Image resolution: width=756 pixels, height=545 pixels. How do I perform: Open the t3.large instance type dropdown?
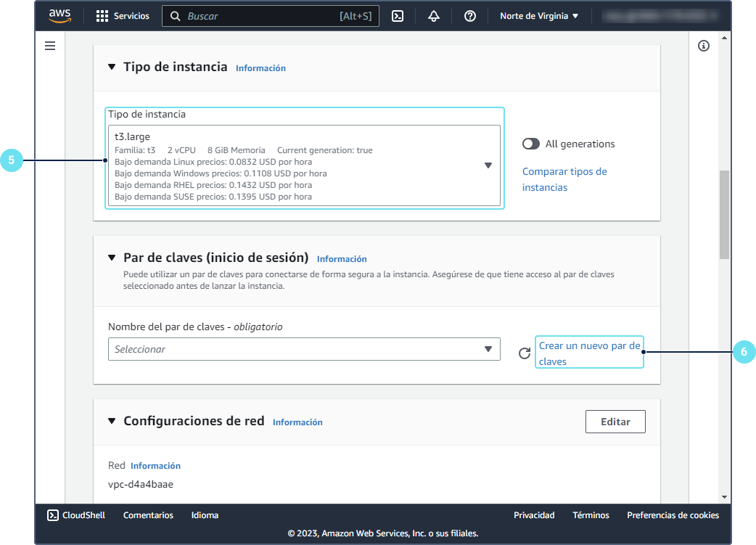(304, 165)
